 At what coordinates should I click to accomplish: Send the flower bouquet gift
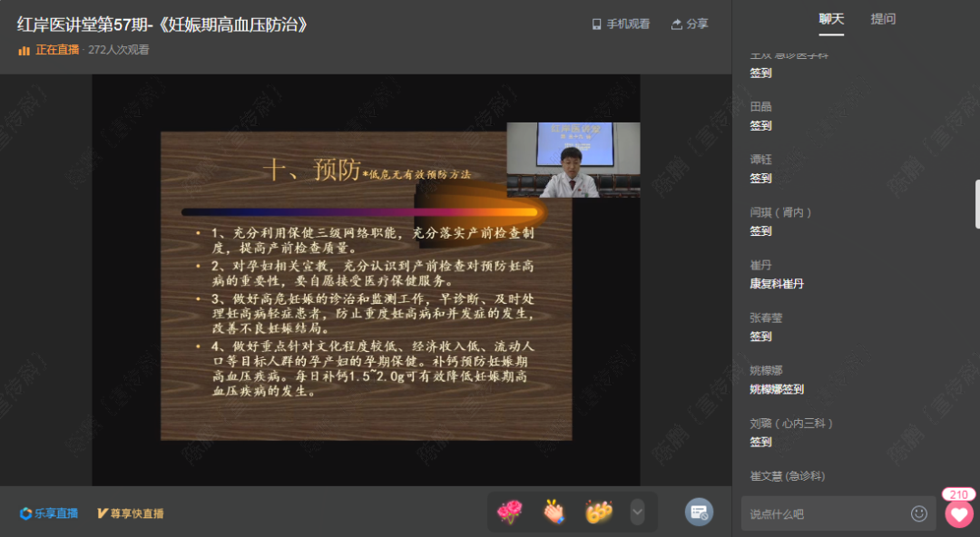[510, 513]
